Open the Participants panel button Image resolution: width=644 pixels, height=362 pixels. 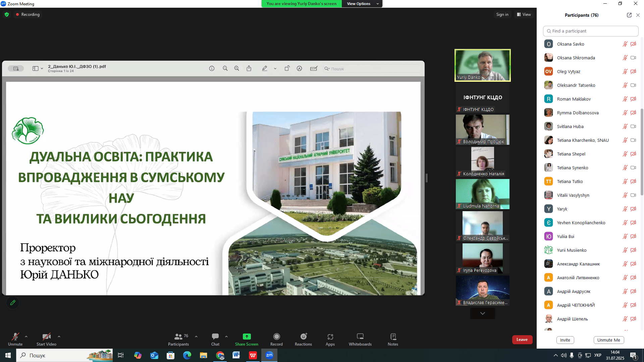(178, 339)
